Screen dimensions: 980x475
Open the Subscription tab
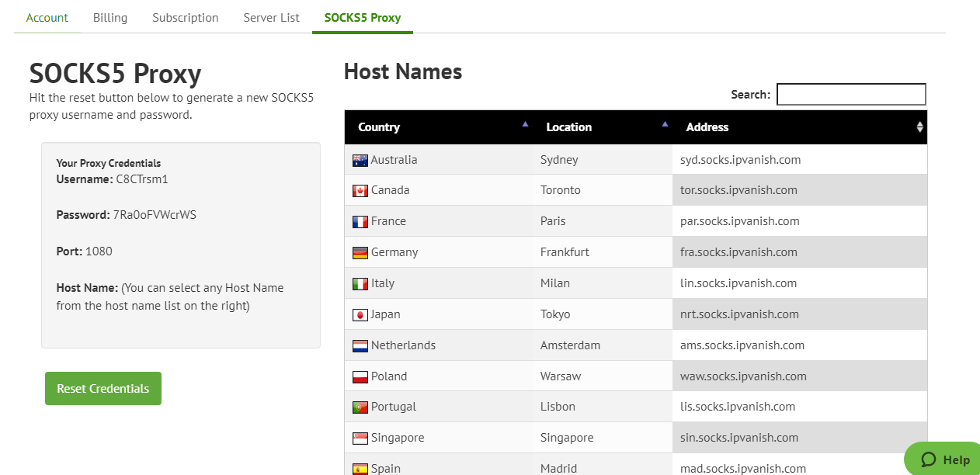186,17
